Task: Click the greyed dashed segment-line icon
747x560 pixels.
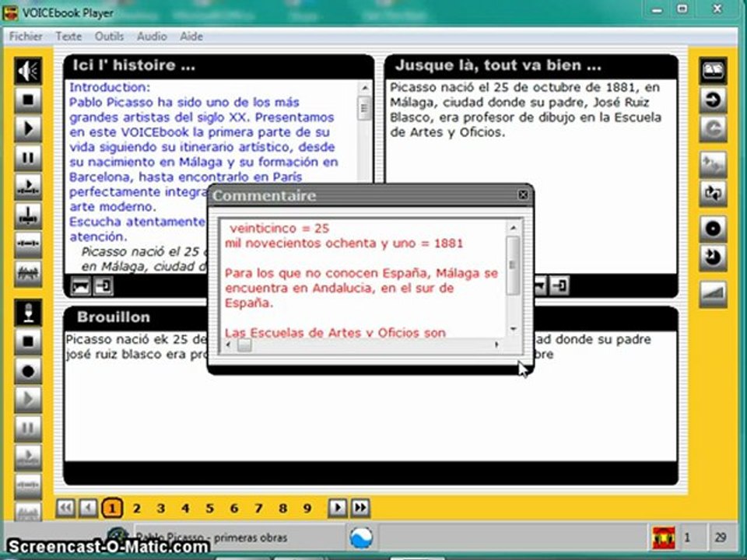Action: click(28, 485)
